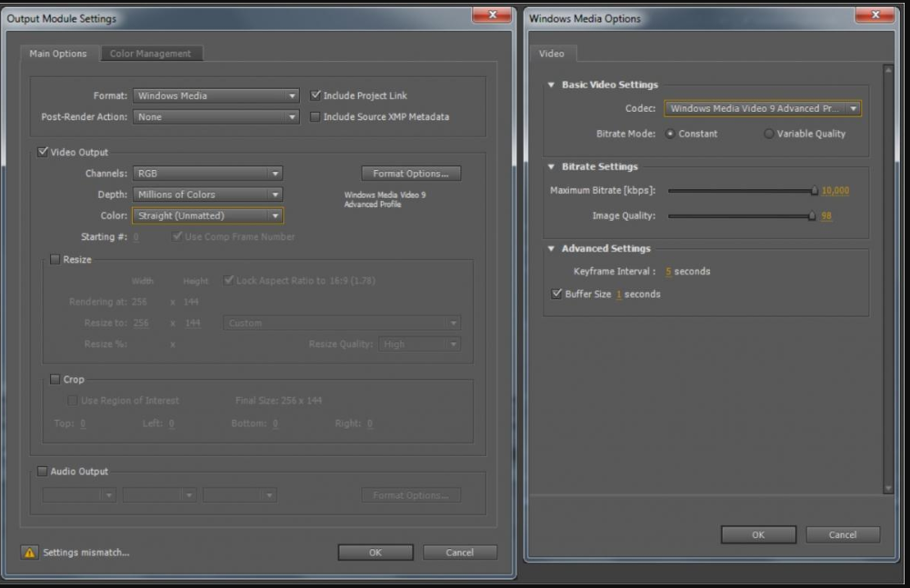Open the Codec dropdown in Windows Media Options
Image resolution: width=910 pixels, height=588 pixels.
pyautogui.click(x=762, y=108)
